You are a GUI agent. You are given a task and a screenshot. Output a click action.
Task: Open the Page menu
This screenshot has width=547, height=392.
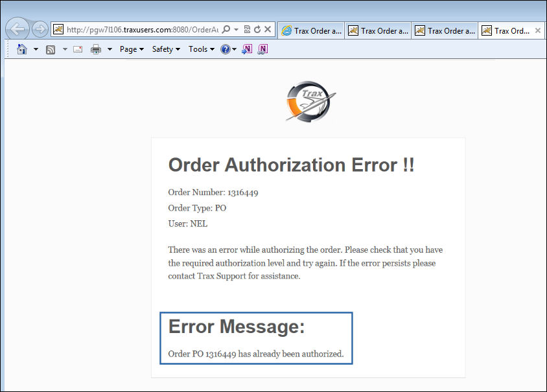pyautogui.click(x=132, y=49)
